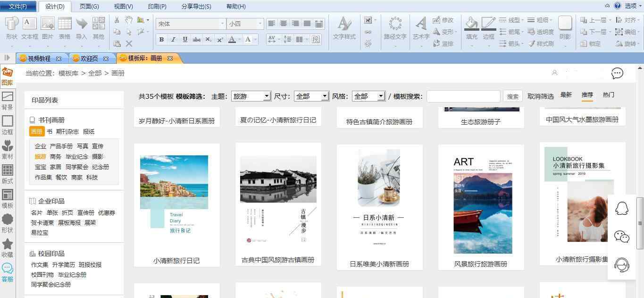Open the 其他 other objects tool
Viewport: 644px width, 298px height.
point(99,27)
